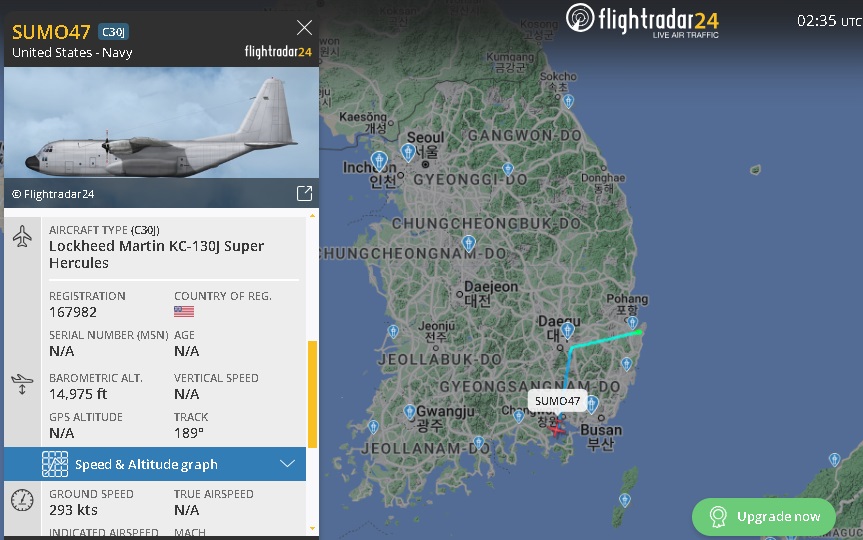The width and height of the screenshot is (863, 540).
Task: Click the Daegu airport pin
Action: click(x=567, y=330)
